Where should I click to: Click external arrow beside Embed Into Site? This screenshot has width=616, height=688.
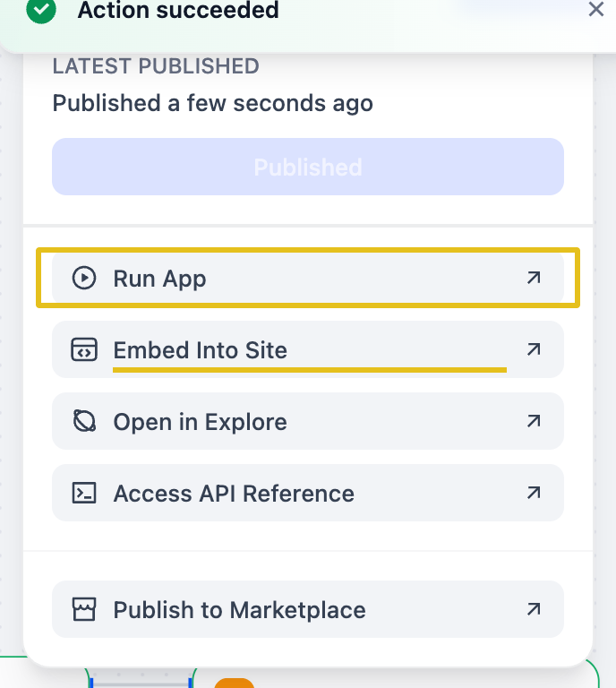(534, 349)
